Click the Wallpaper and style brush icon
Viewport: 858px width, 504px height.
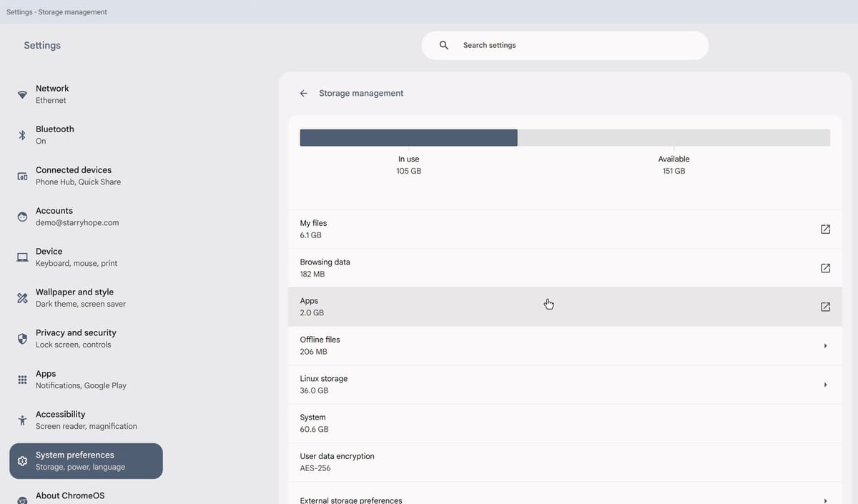pos(22,298)
